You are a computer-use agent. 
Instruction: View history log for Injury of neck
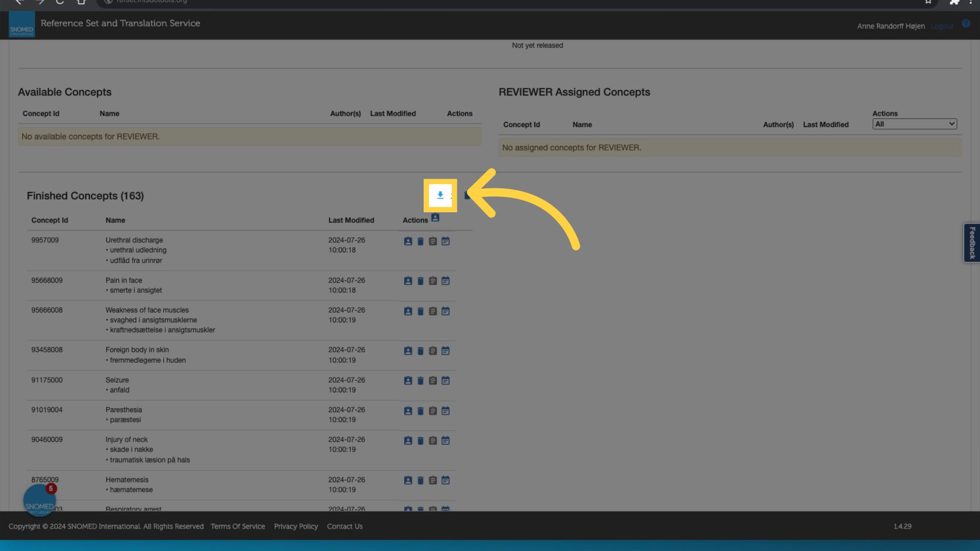(x=446, y=440)
